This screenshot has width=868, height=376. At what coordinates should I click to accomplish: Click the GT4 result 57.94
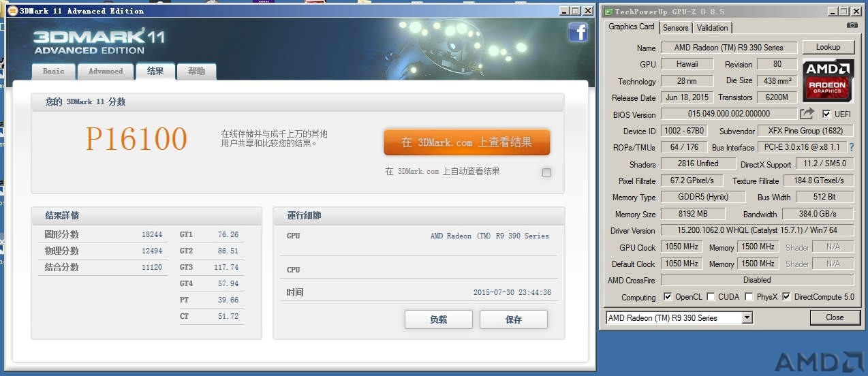tap(228, 283)
